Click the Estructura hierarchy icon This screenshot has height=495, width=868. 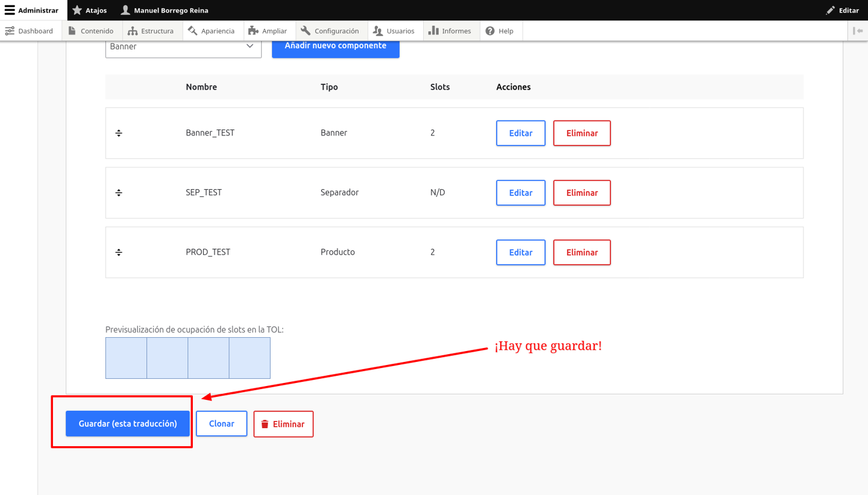point(133,31)
